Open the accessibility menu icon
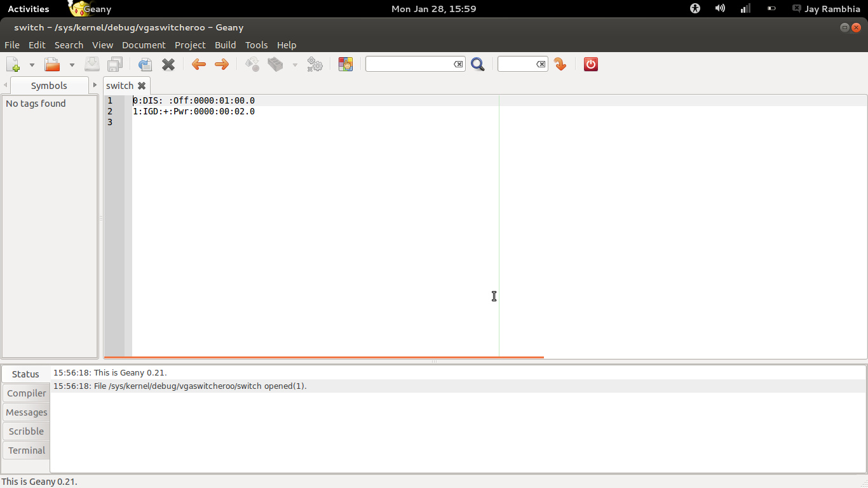The image size is (868, 488). point(695,9)
